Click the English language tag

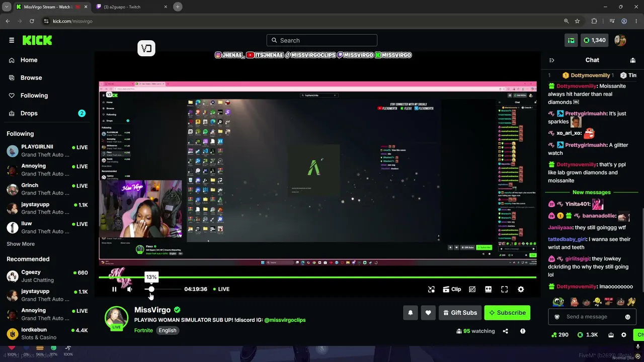pos(168,330)
